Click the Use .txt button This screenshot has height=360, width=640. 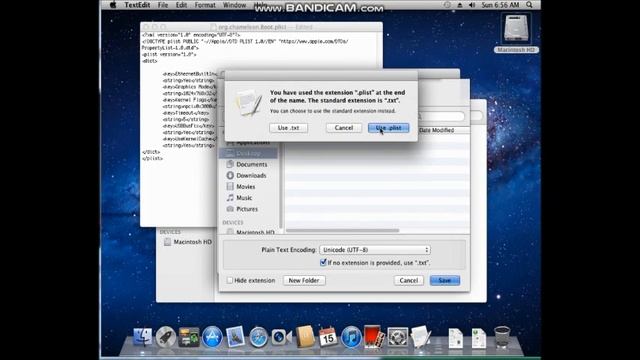(289, 128)
